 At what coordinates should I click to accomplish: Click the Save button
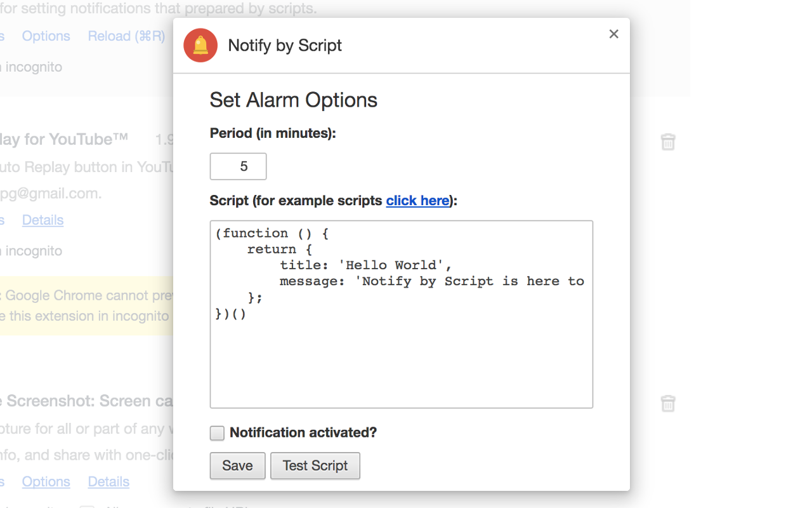click(237, 465)
